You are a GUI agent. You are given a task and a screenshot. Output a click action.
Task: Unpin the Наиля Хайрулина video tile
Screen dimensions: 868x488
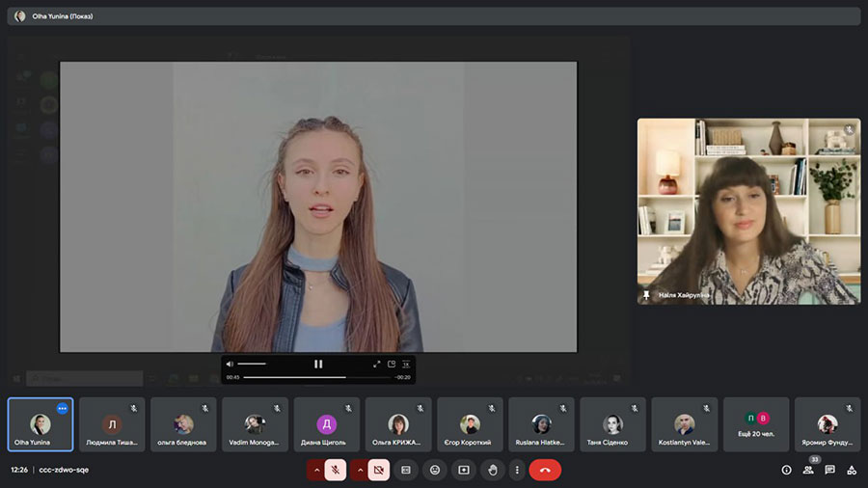click(646, 295)
